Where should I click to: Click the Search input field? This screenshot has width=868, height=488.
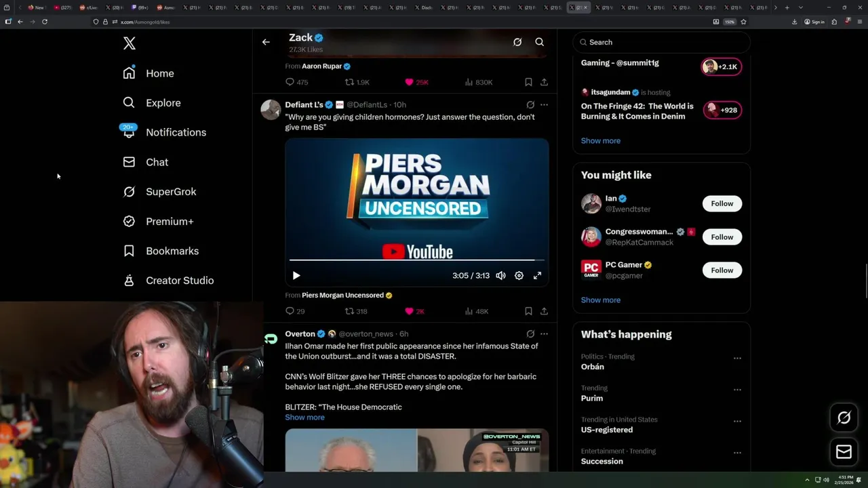(x=662, y=42)
